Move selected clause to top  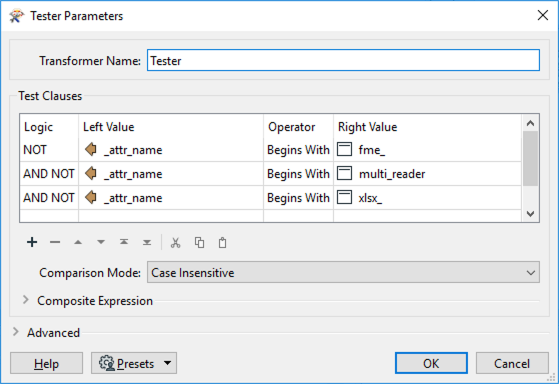(x=124, y=242)
